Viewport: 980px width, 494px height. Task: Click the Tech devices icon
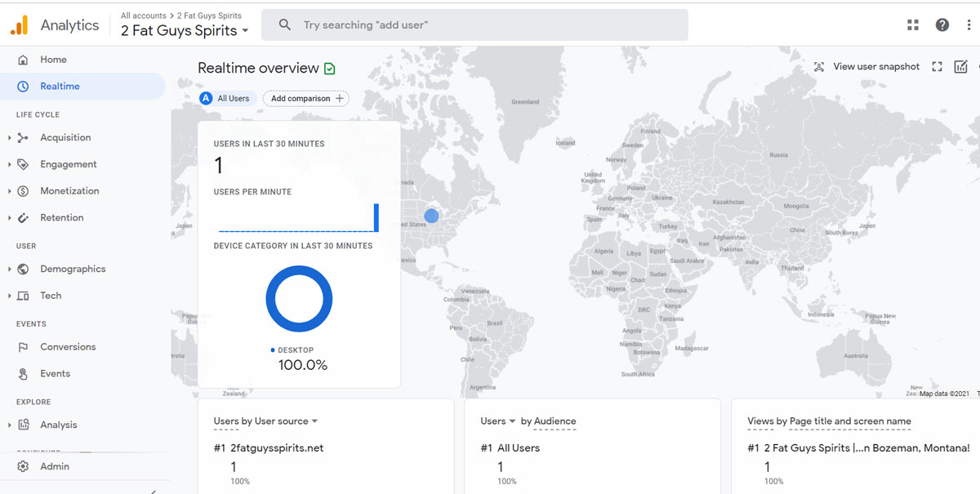pyautogui.click(x=23, y=296)
